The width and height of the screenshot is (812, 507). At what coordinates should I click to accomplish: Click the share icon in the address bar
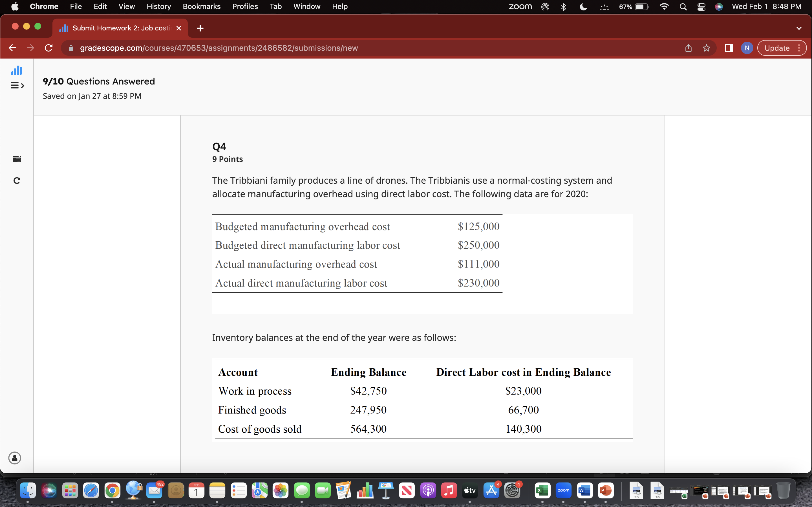coord(688,48)
